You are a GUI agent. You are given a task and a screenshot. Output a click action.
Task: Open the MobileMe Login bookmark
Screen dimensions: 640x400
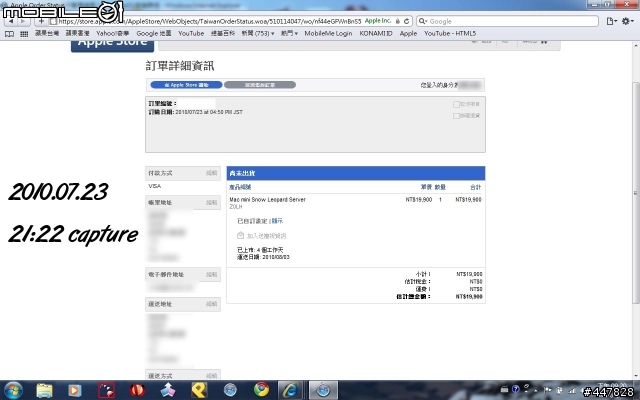(328, 33)
